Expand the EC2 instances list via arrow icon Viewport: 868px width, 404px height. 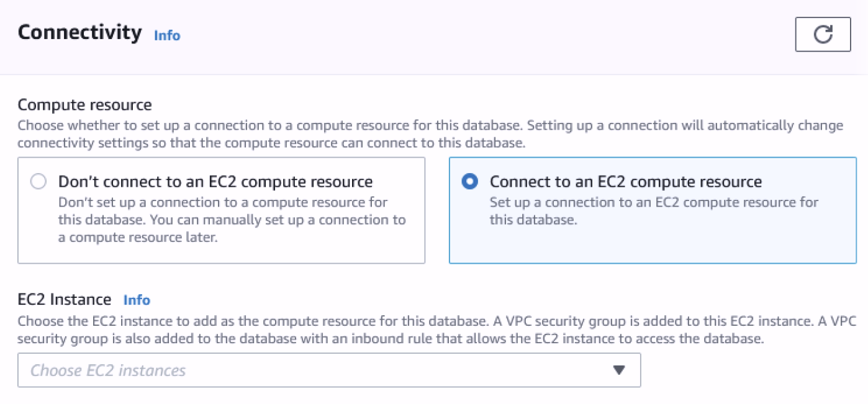click(x=618, y=370)
